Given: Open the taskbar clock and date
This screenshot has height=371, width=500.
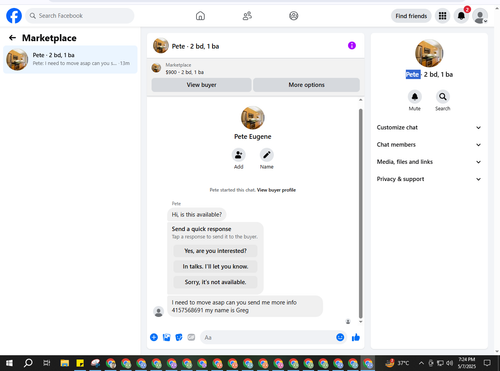Looking at the screenshot, I should pos(467,363).
